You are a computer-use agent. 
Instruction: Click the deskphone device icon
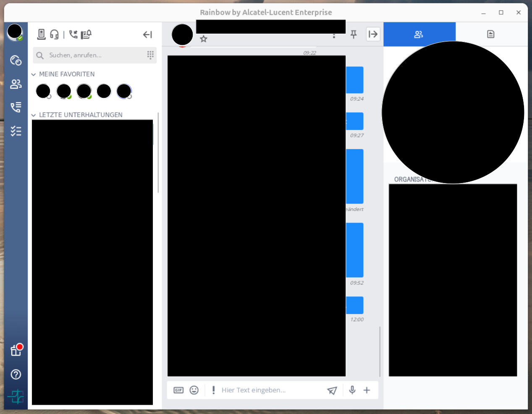(41, 34)
